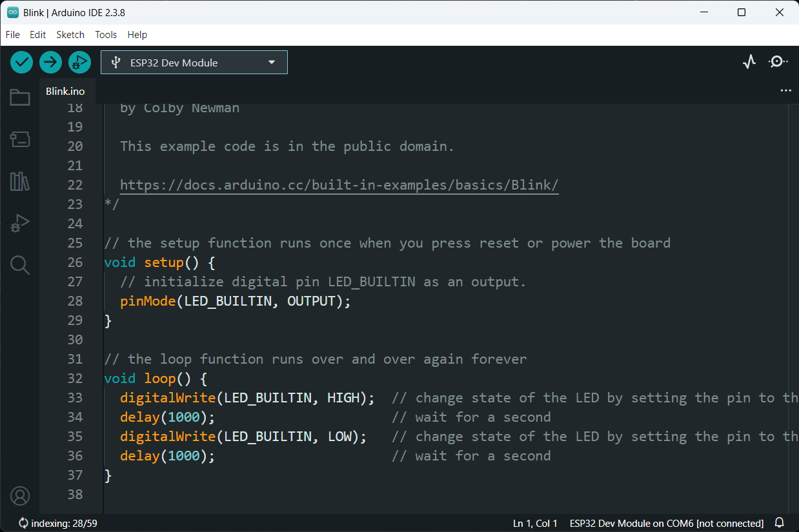Open the Serial Plotter icon
This screenshot has height=532, width=799.
point(749,62)
